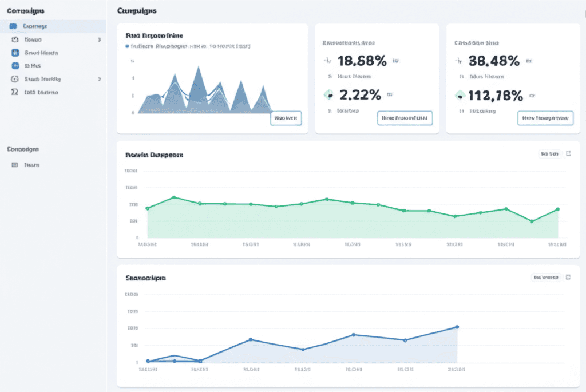Click the green circle icon beside 2.22%
The image size is (586, 392).
329,94
